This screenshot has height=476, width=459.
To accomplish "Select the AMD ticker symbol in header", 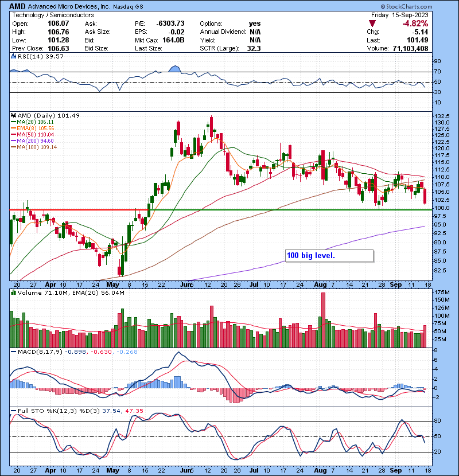I will click(x=17, y=6).
